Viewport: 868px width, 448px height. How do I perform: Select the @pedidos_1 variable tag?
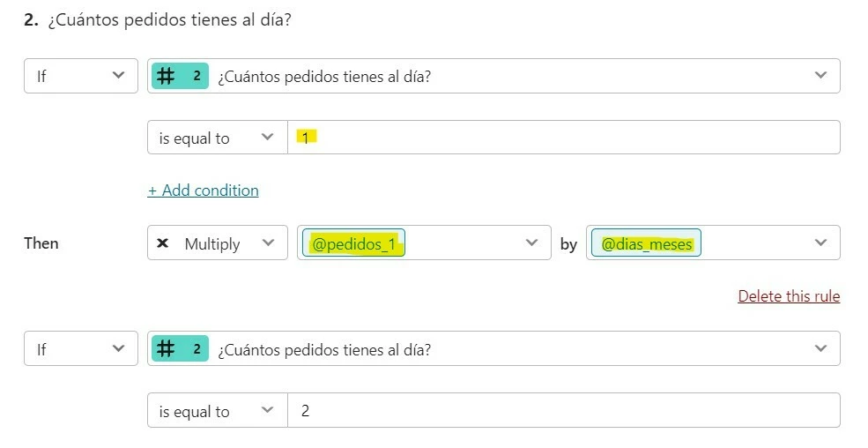click(x=353, y=243)
